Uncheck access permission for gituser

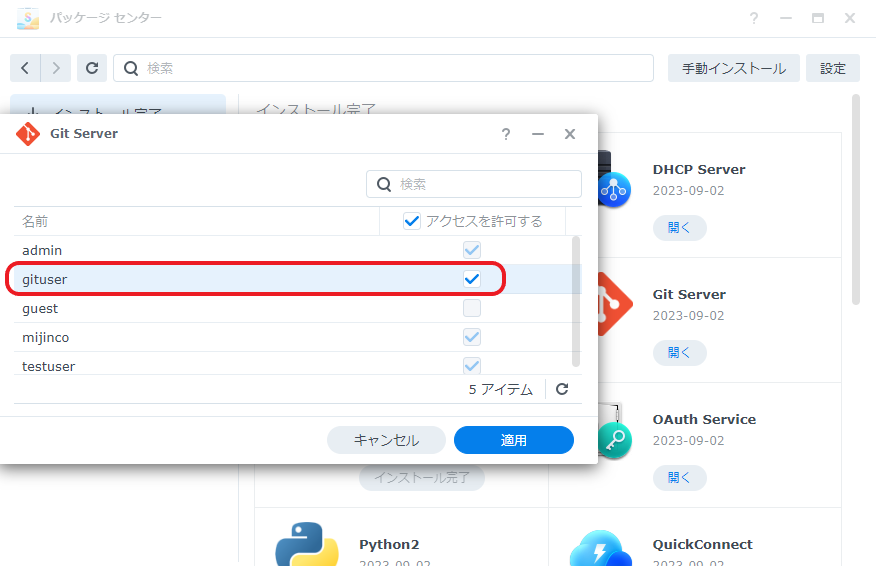point(472,279)
